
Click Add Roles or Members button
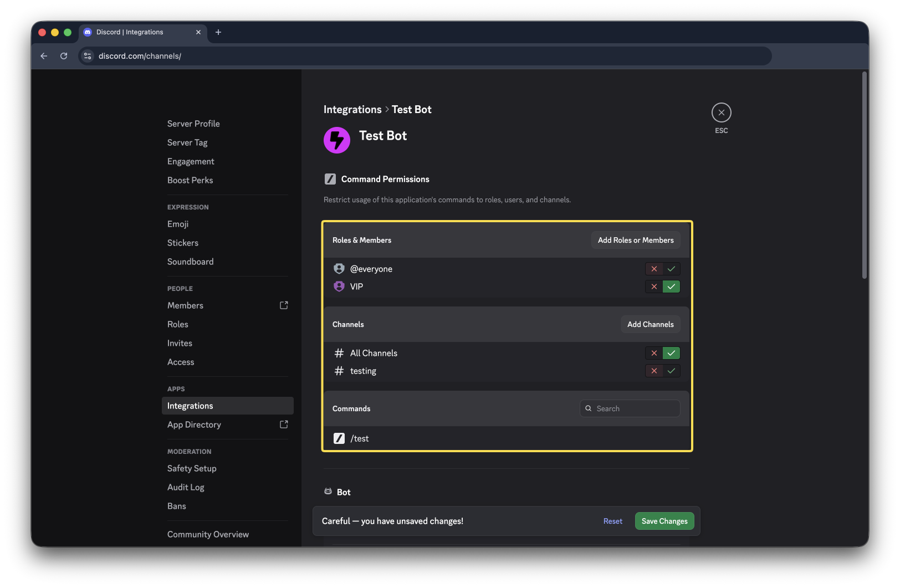pyautogui.click(x=636, y=240)
